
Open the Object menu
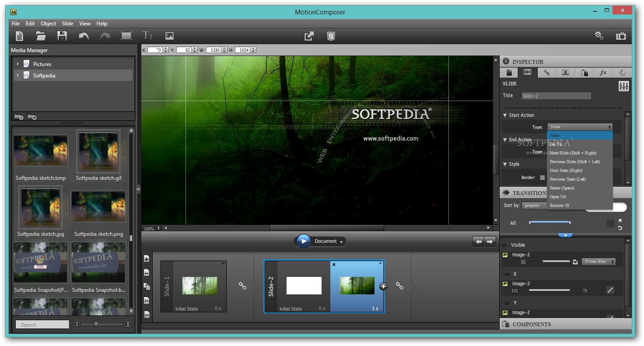pos(48,24)
